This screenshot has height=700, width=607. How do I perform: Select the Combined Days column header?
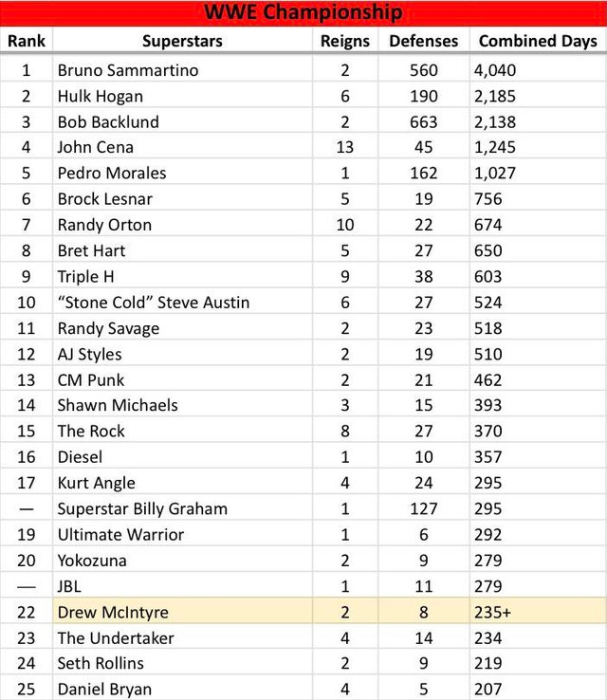coord(538,41)
